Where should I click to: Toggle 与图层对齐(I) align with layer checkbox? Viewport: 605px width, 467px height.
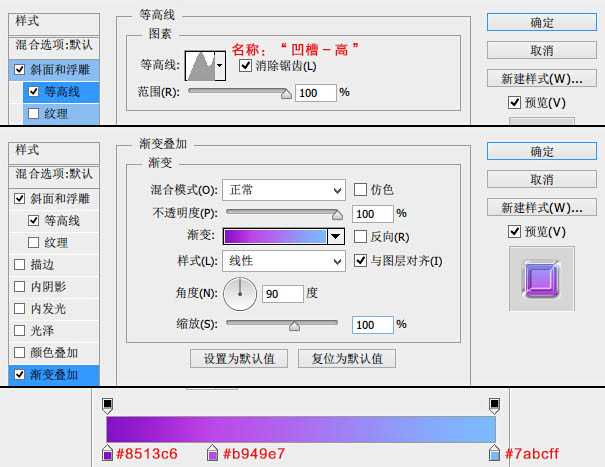(x=360, y=261)
